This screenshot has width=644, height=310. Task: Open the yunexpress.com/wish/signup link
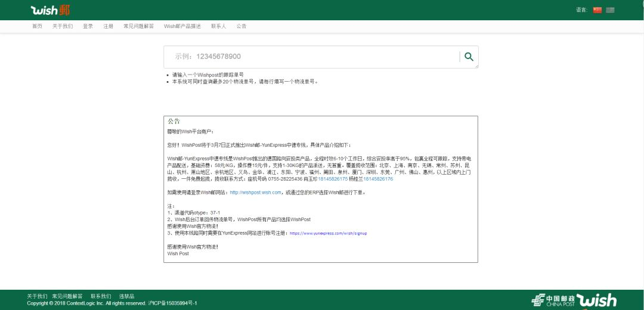[x=328, y=233]
